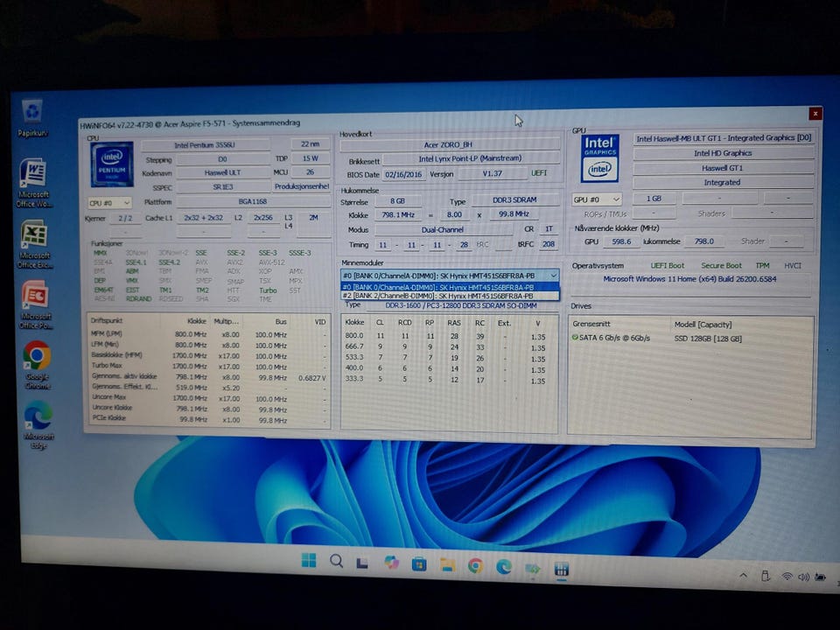The image size is (840, 630).
Task: Click the tRFC value 208
Action: [x=548, y=244]
